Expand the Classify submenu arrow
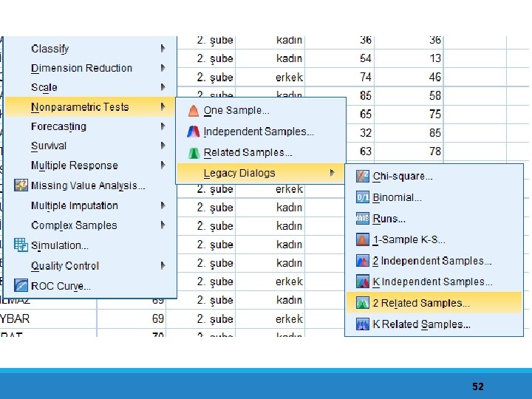 (163, 49)
